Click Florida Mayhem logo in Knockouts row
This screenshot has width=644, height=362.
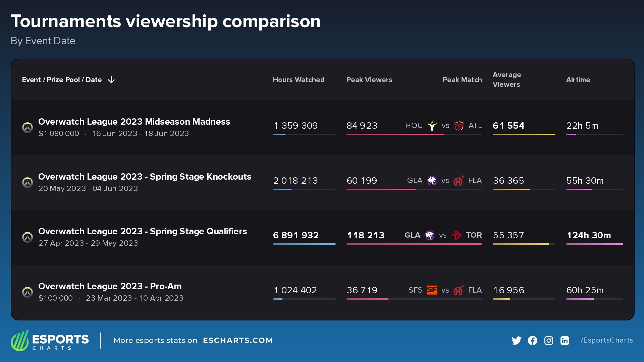pyautogui.click(x=459, y=181)
